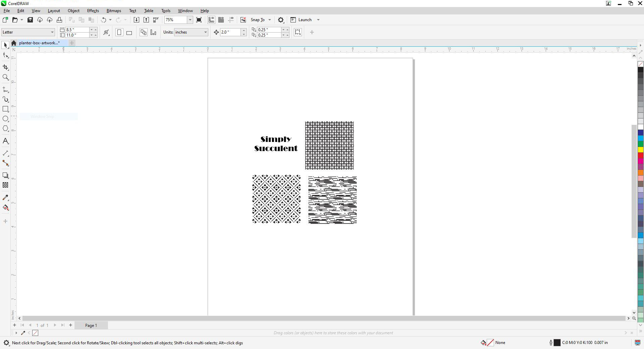The width and height of the screenshot is (644, 349).
Task: Open the Letter page size dropdown
Action: (52, 32)
